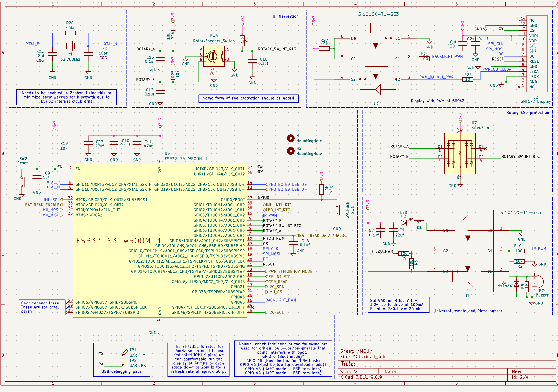This screenshot has width=558, height=392.
Task: Click the H1 mounting hole symbol
Action: (291, 138)
